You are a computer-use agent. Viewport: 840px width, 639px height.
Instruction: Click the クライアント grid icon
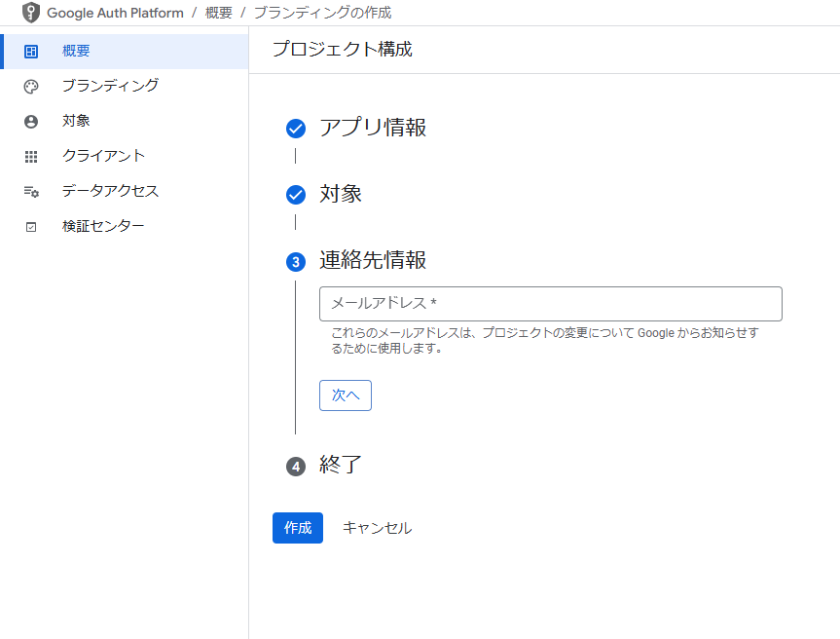pyautogui.click(x=31, y=157)
